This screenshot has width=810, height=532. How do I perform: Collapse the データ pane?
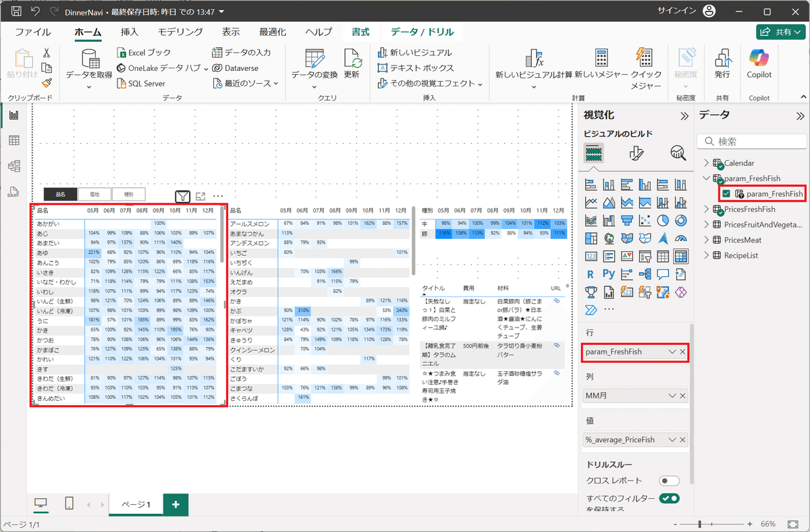(800, 115)
